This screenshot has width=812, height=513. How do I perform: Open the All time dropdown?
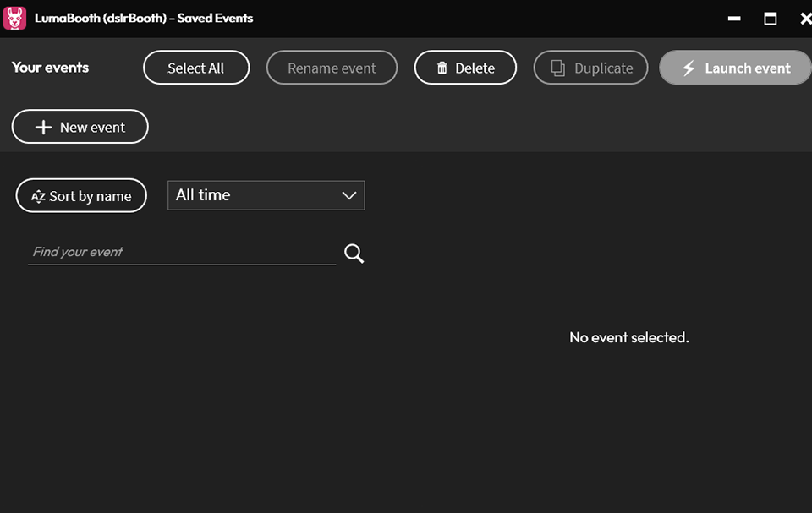coord(266,195)
